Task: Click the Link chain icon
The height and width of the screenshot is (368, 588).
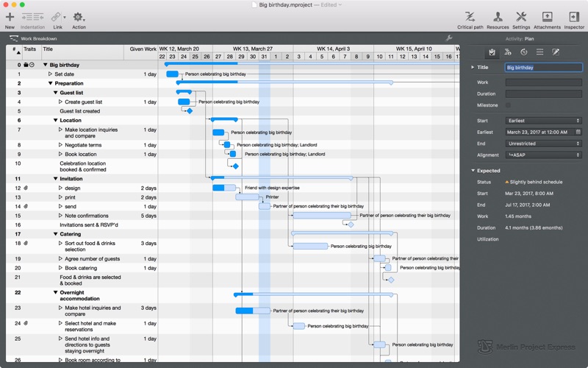Action: pyautogui.click(x=57, y=17)
